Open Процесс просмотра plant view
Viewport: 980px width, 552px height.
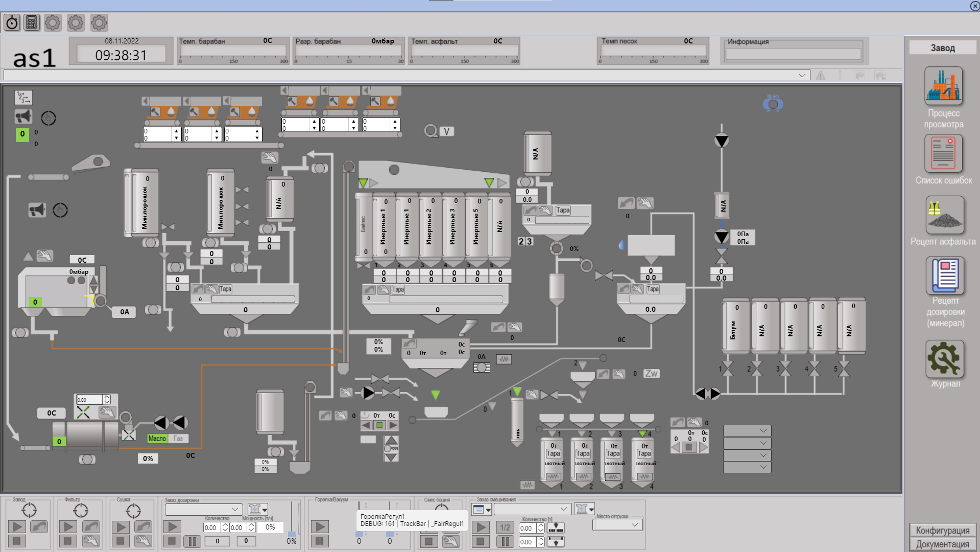943,85
